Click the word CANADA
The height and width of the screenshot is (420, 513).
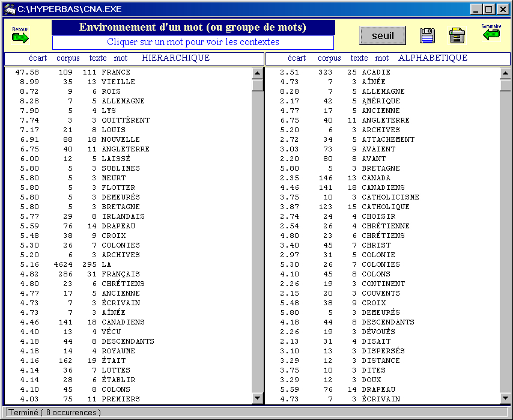click(376, 178)
